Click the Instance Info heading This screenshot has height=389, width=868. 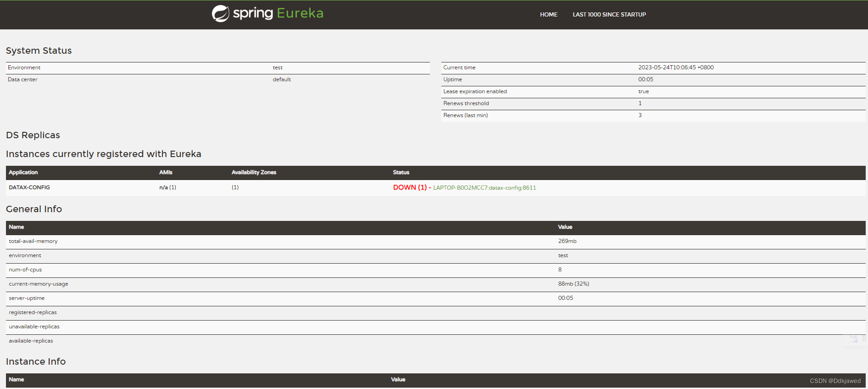(x=36, y=361)
